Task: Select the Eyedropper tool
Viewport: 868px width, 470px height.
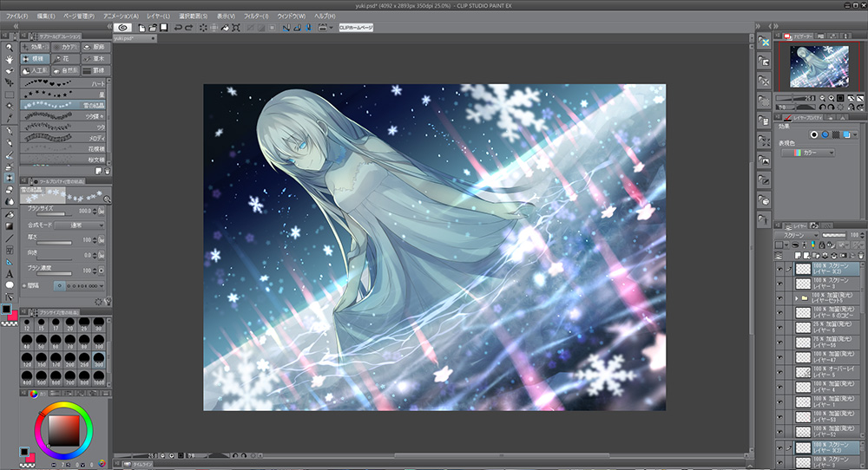Action: pyautogui.click(x=9, y=118)
